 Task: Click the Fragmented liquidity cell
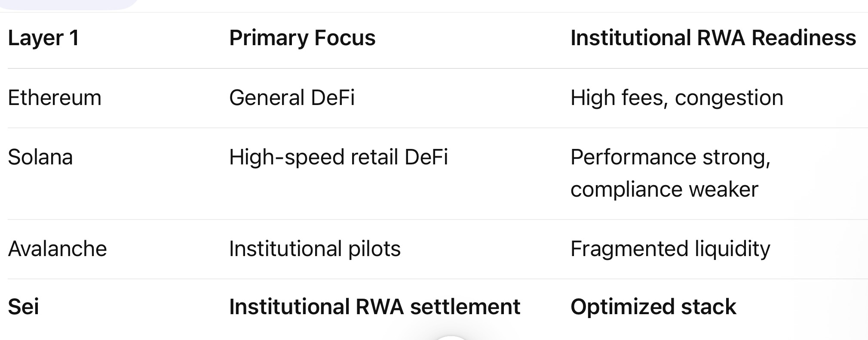670,249
